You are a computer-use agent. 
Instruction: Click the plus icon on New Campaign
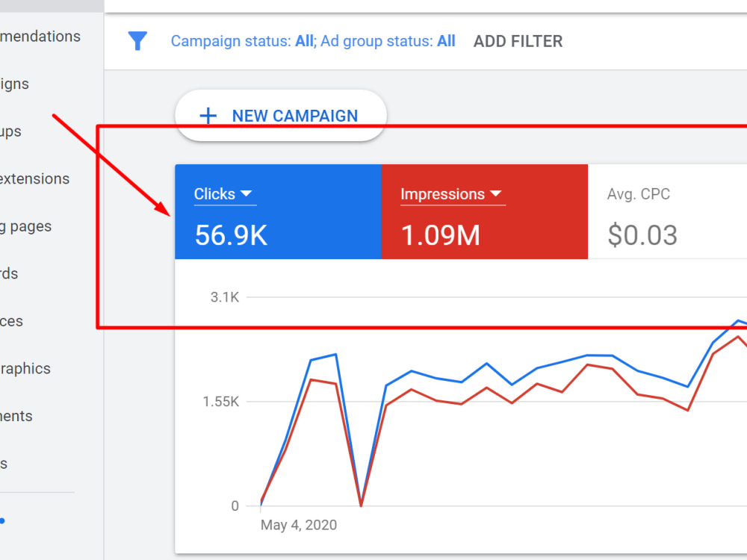208,116
